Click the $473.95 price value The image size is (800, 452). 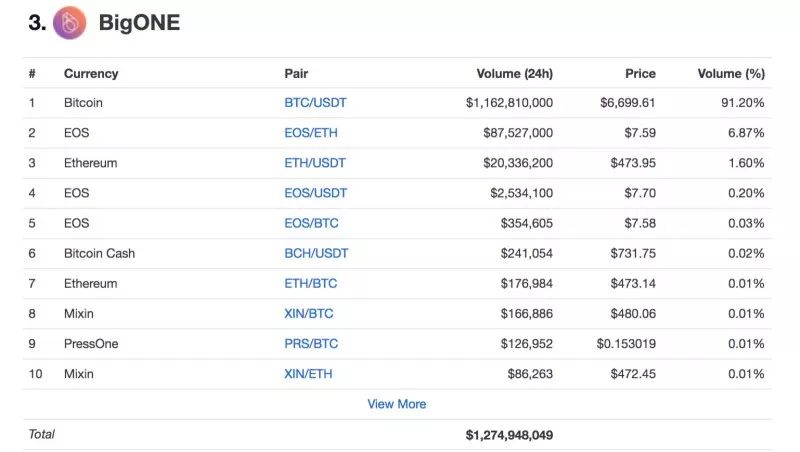tap(633, 163)
